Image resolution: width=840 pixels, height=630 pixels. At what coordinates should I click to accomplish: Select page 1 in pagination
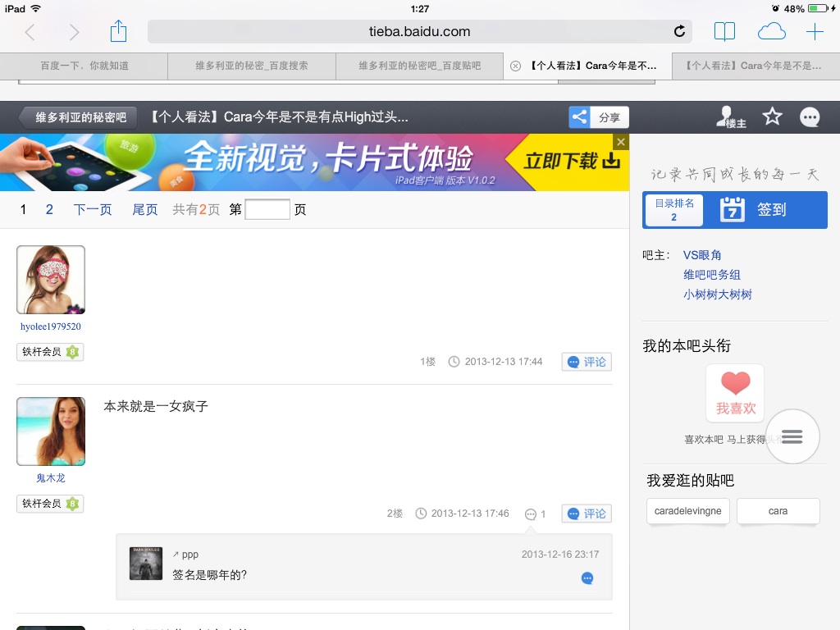click(23, 209)
